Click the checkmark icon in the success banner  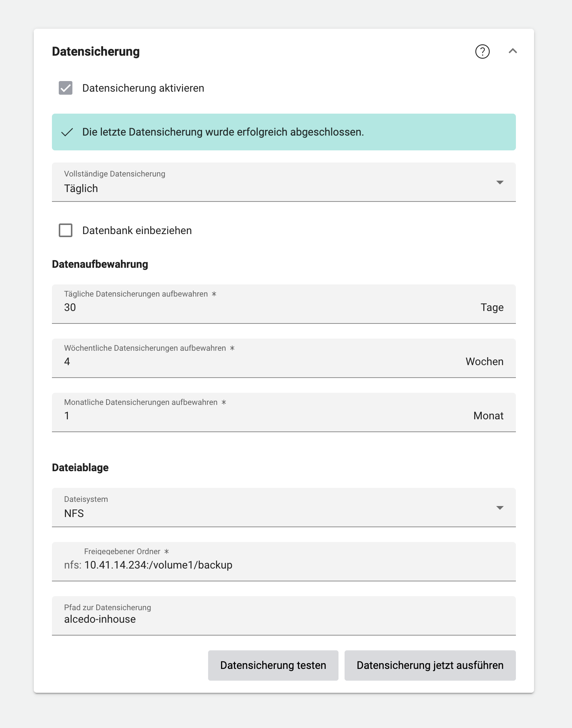tap(67, 133)
